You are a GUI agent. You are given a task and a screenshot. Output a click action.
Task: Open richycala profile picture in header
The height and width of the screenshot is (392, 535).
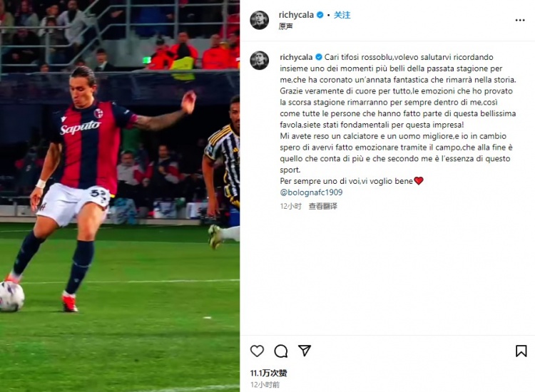tap(260, 20)
